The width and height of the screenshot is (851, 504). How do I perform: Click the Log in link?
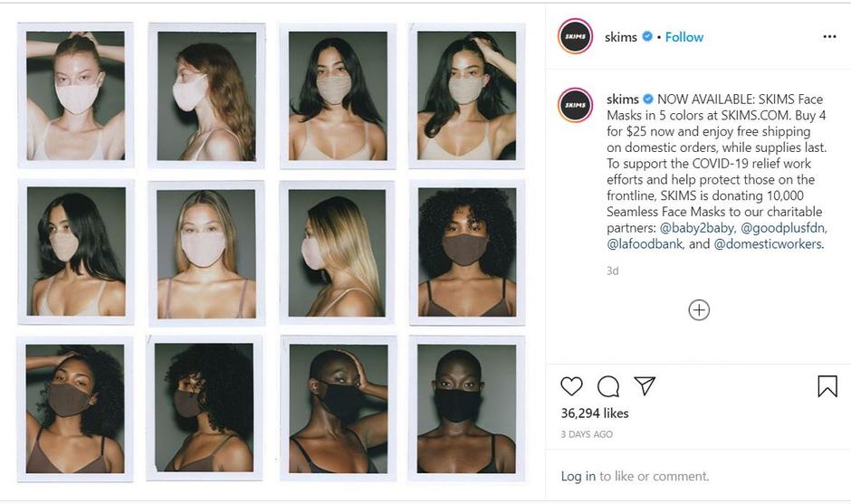(578, 476)
